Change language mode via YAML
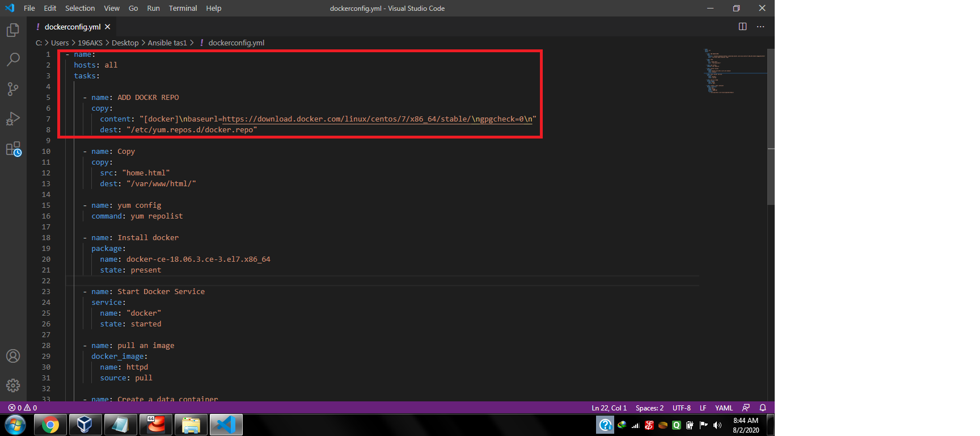 tap(724, 408)
